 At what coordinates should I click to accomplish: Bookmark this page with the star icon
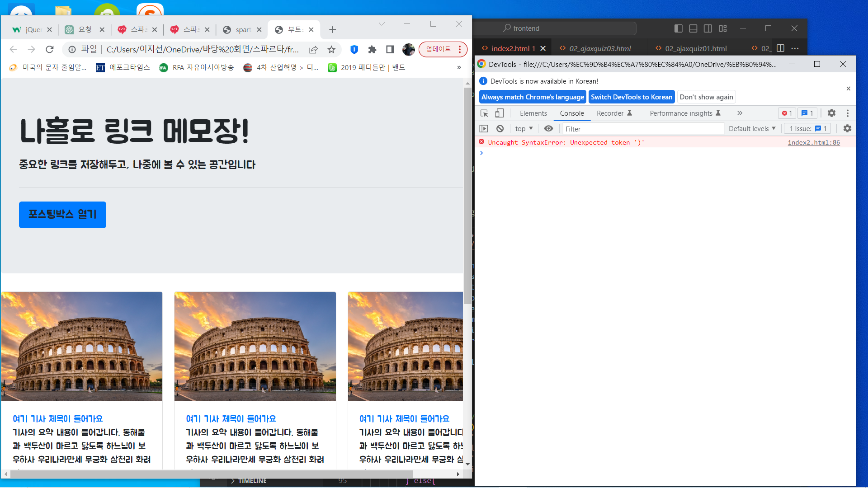(331, 49)
